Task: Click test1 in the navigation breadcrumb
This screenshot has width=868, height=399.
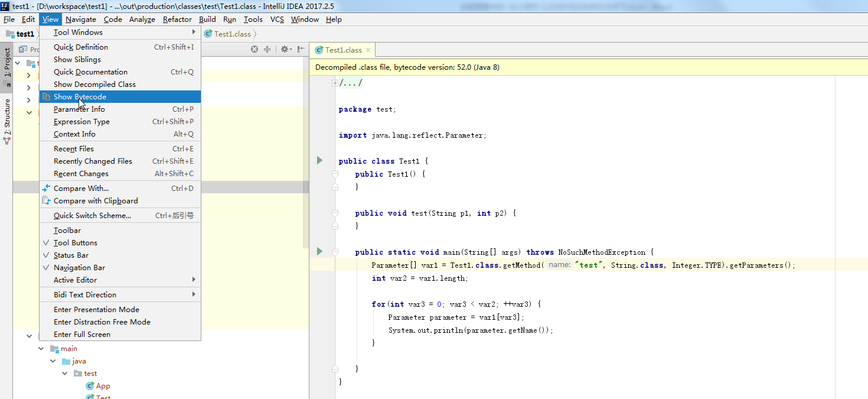Action: click(25, 34)
